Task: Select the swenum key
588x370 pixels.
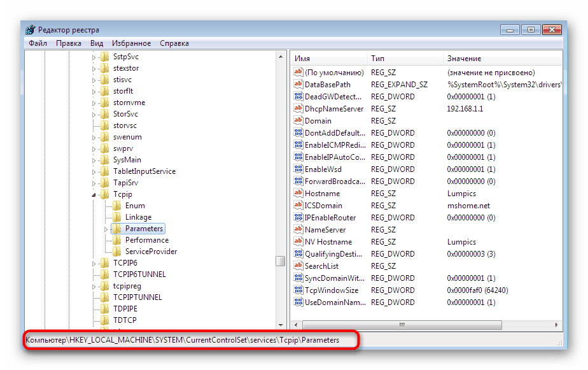Action: coord(127,137)
